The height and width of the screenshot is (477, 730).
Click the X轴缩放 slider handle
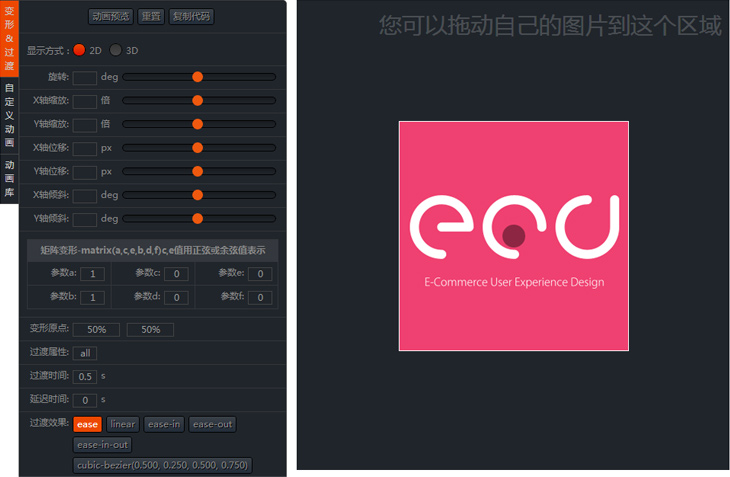coord(197,101)
